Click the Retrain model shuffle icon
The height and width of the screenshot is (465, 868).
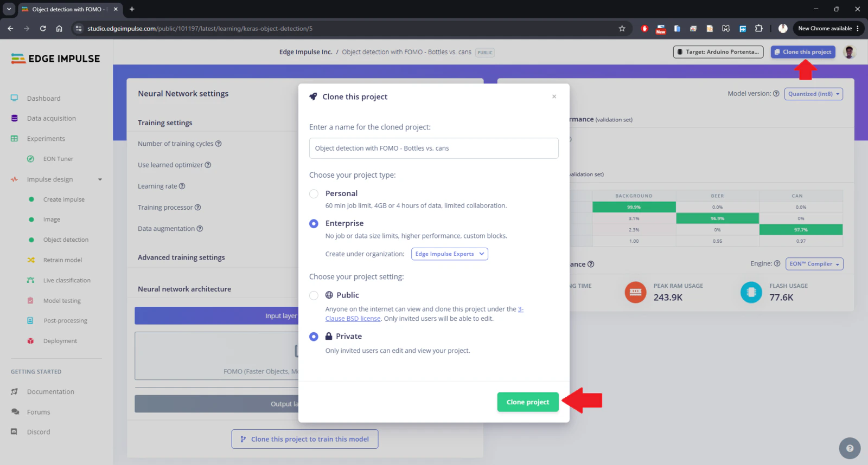[31, 260]
